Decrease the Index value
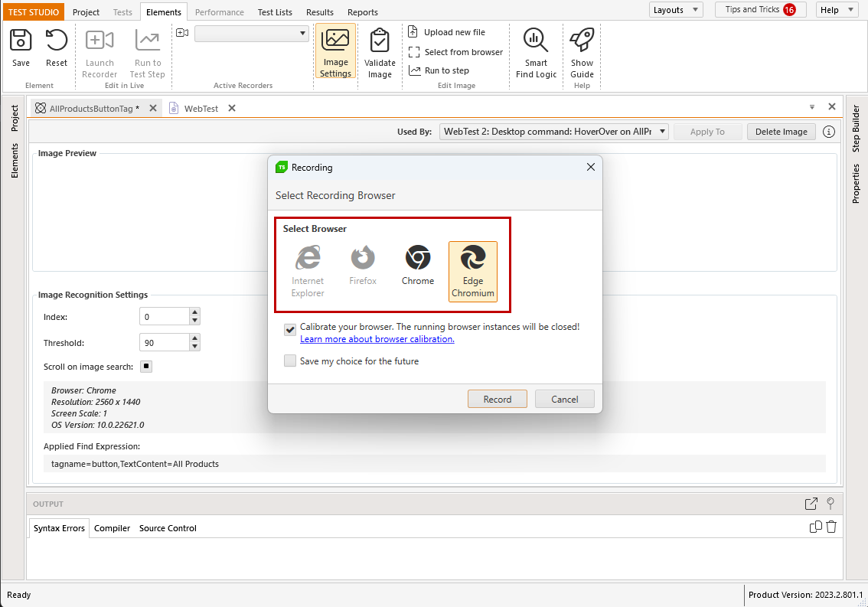Viewport: 868px width, 607px height. 194,321
